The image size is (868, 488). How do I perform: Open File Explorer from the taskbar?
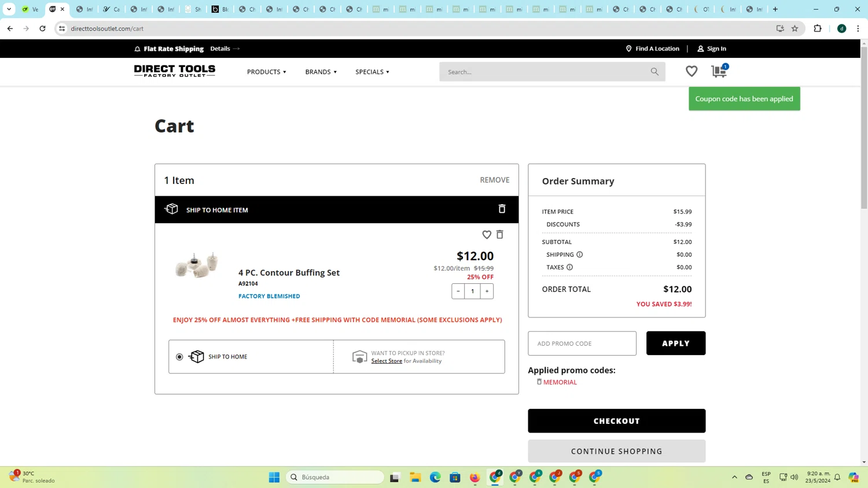(x=415, y=477)
